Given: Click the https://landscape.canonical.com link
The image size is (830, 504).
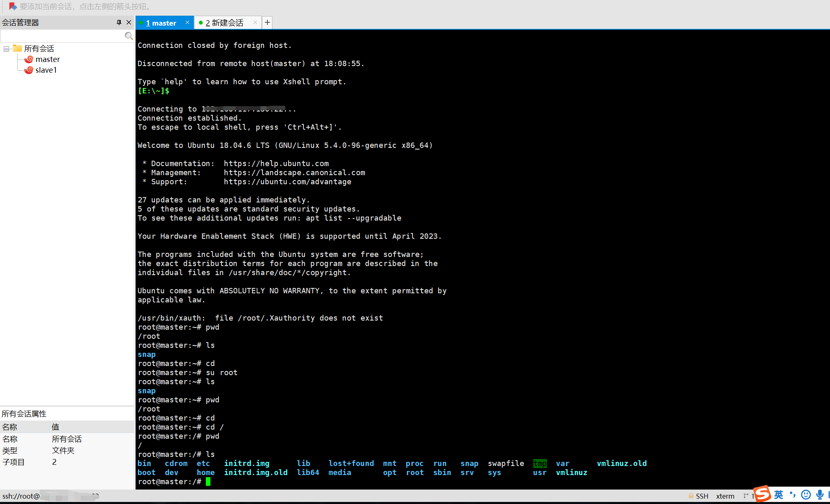Looking at the screenshot, I should click(x=294, y=173).
